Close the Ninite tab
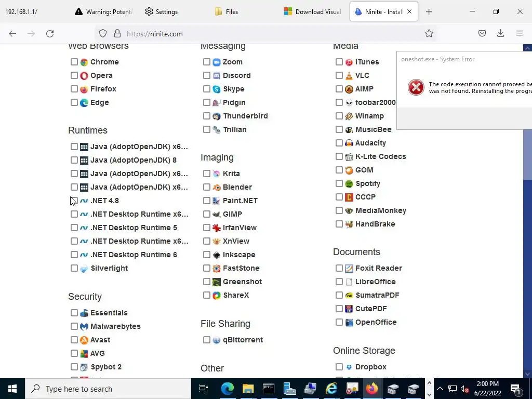 [x=409, y=11]
